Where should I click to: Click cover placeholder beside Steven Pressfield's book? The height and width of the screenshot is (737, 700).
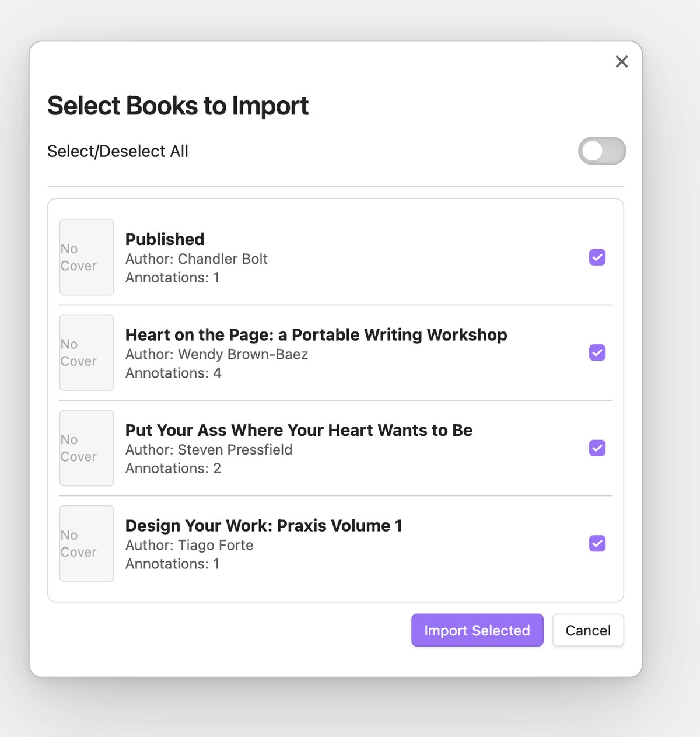(86, 448)
